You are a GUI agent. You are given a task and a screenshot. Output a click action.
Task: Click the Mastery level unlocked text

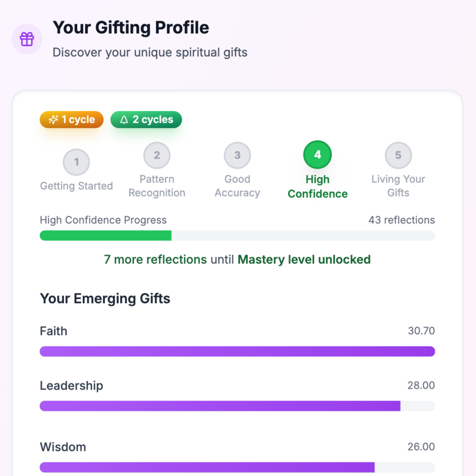pyautogui.click(x=304, y=259)
